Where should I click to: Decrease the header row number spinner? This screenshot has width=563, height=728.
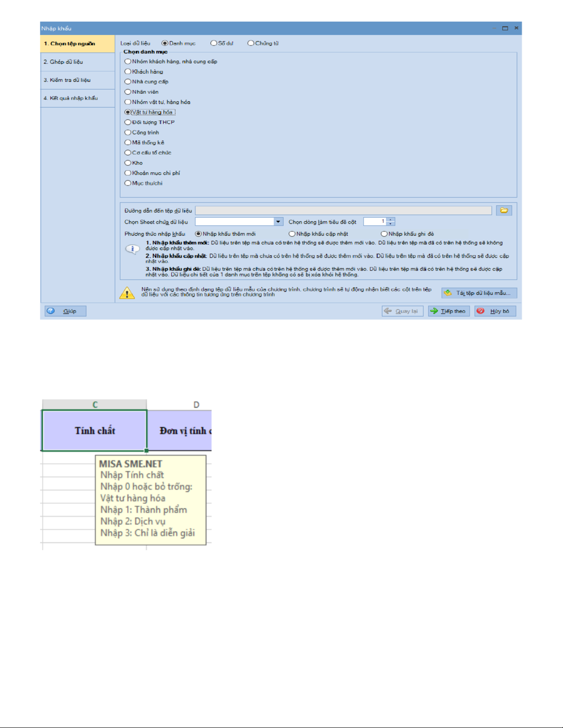(390, 224)
